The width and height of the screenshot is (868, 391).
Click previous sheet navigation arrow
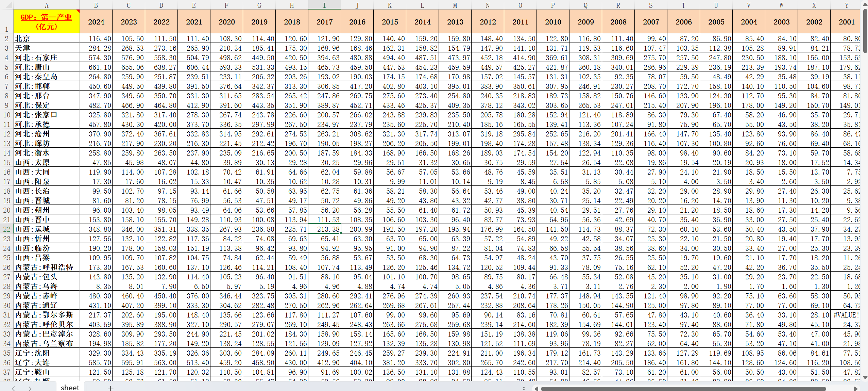click(14, 388)
